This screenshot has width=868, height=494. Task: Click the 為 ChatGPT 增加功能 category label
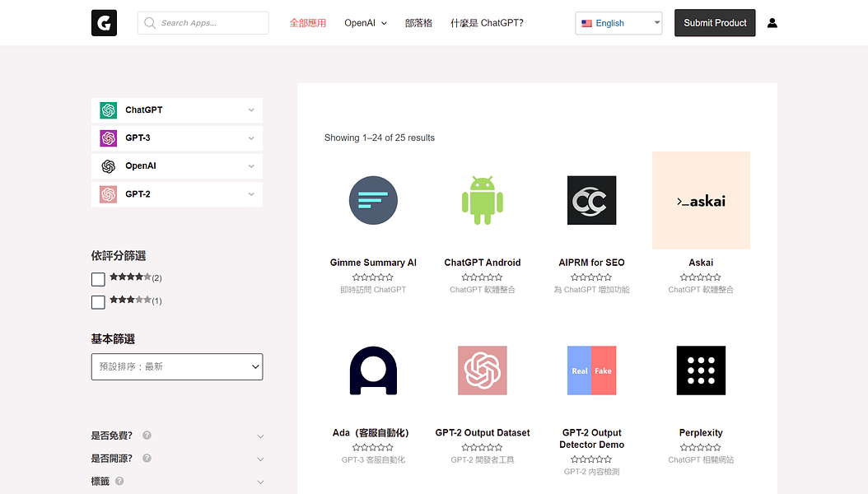click(x=592, y=290)
